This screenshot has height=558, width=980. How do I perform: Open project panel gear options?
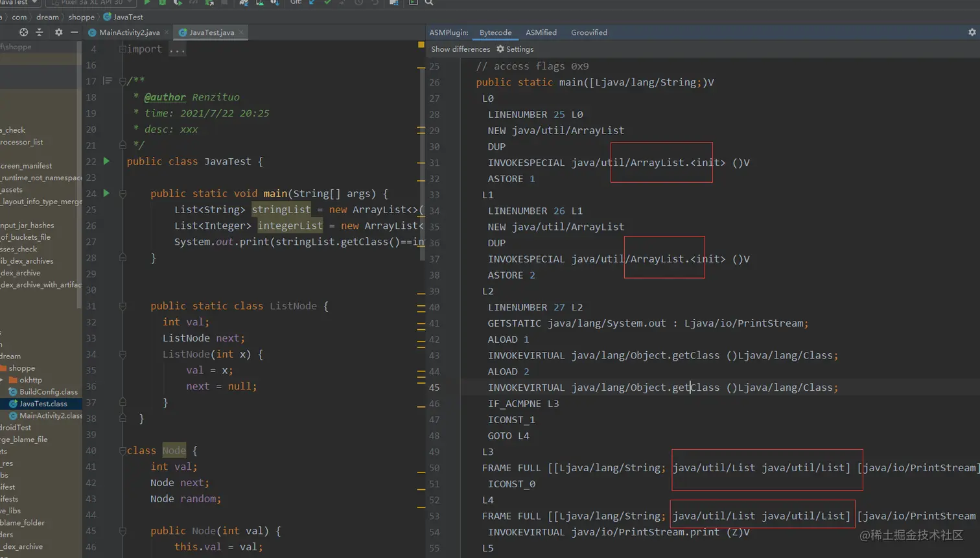(59, 32)
